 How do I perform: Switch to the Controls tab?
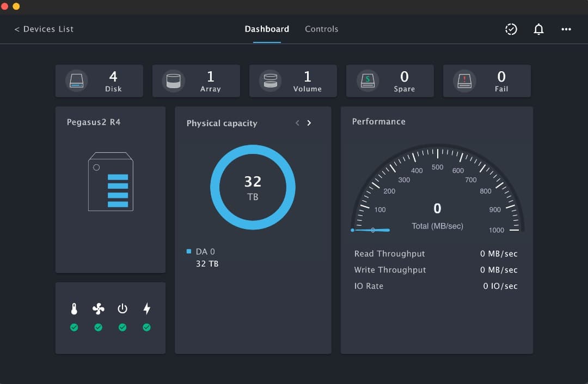(321, 29)
